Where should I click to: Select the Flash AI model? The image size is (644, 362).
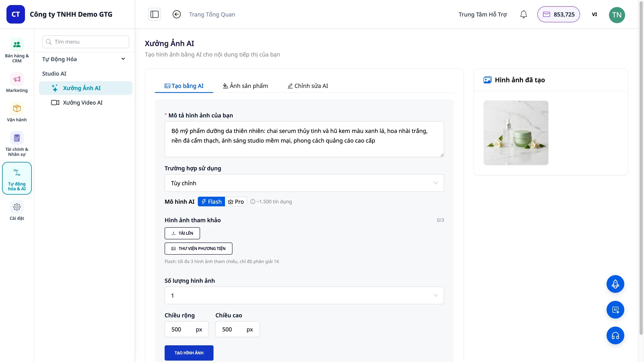(x=212, y=202)
